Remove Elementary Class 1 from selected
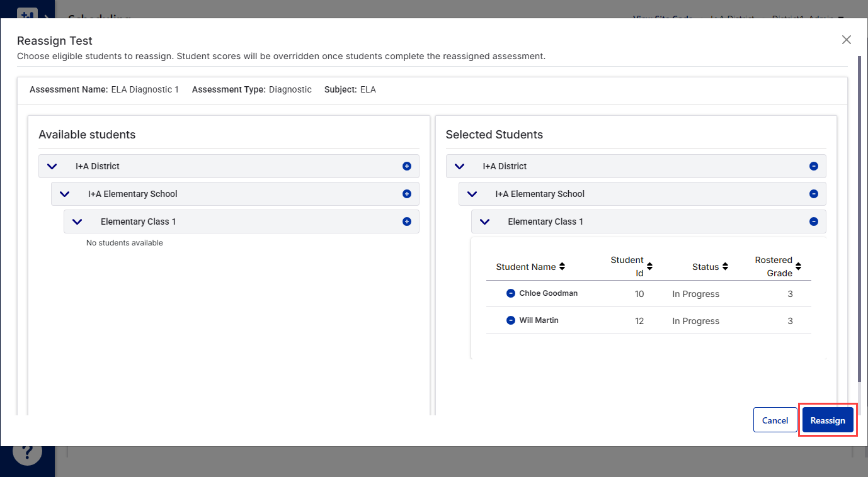Image resolution: width=868 pixels, height=477 pixels. pyautogui.click(x=813, y=222)
